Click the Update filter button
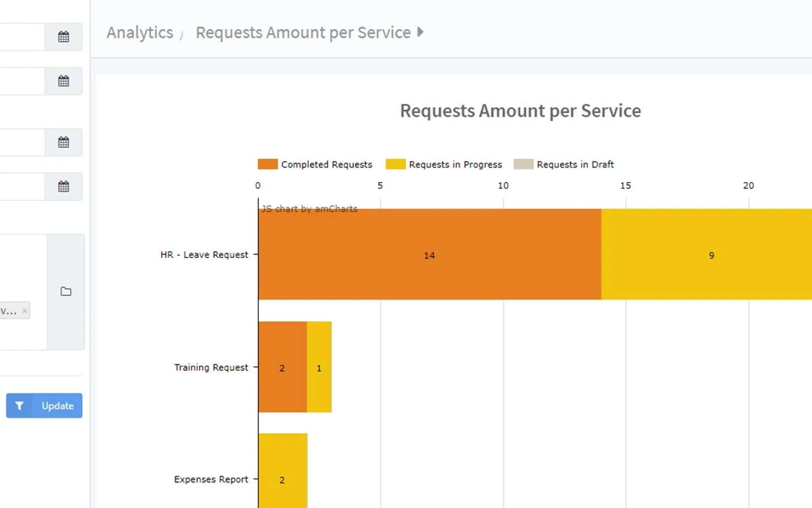 pyautogui.click(x=44, y=405)
